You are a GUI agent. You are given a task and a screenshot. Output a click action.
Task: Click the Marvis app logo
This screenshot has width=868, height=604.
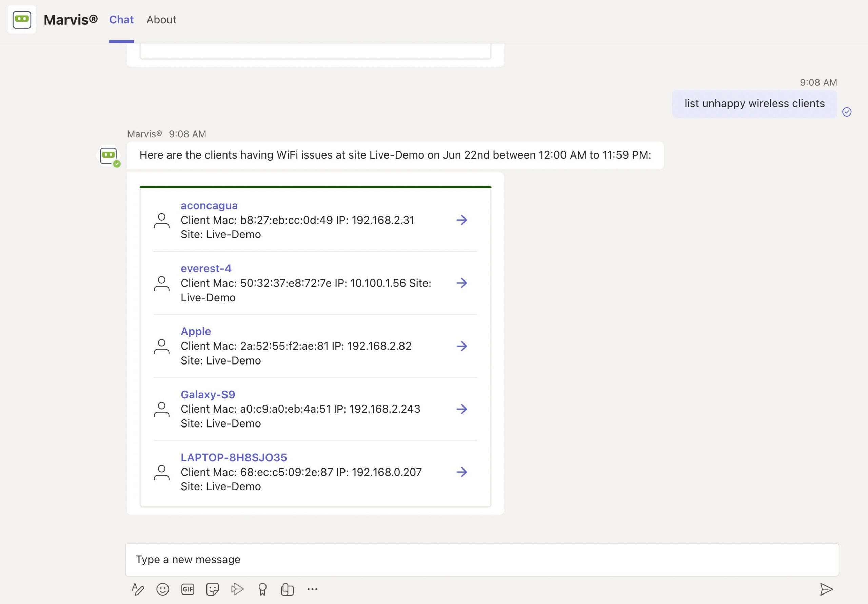click(x=22, y=20)
